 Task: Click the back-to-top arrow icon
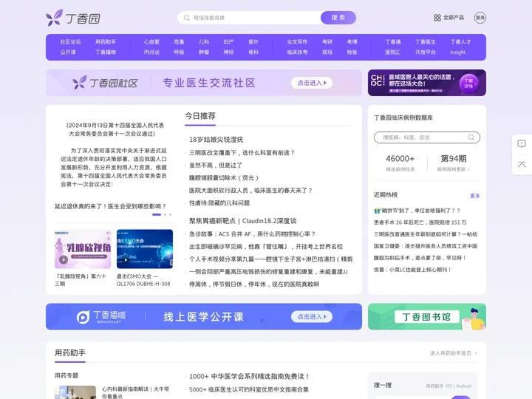[522, 165]
